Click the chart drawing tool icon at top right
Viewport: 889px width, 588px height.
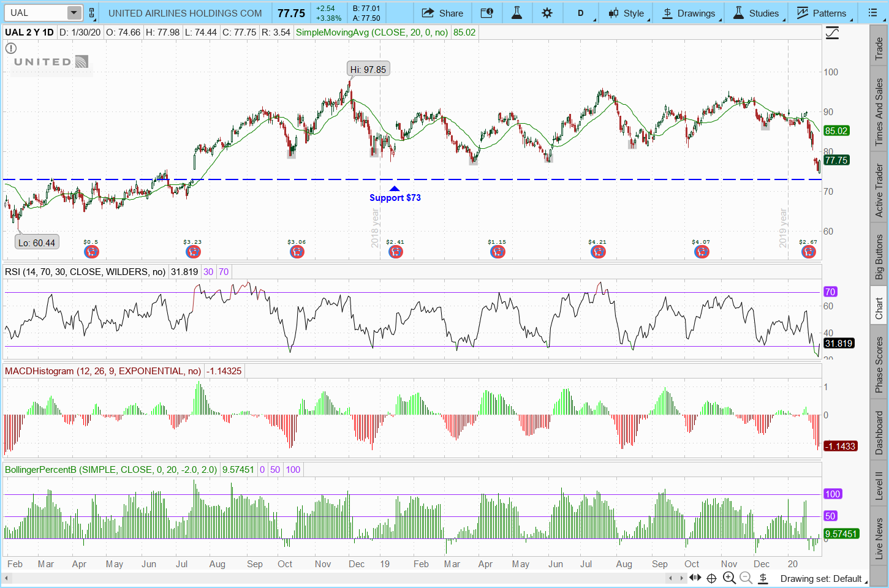833,33
